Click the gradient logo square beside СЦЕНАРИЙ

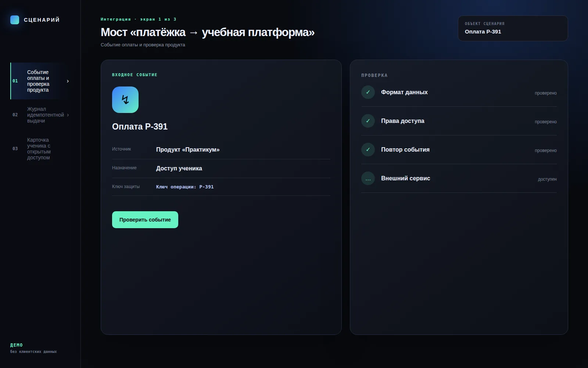pyautogui.click(x=15, y=20)
